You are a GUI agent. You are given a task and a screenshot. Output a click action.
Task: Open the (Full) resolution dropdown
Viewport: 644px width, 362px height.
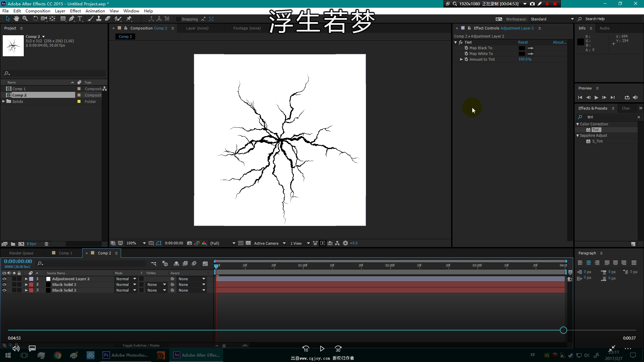(223, 243)
